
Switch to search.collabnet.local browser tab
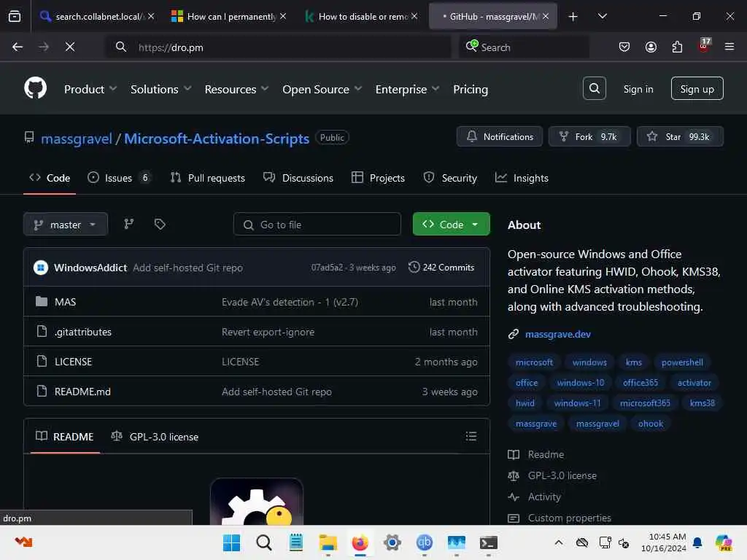98,17
